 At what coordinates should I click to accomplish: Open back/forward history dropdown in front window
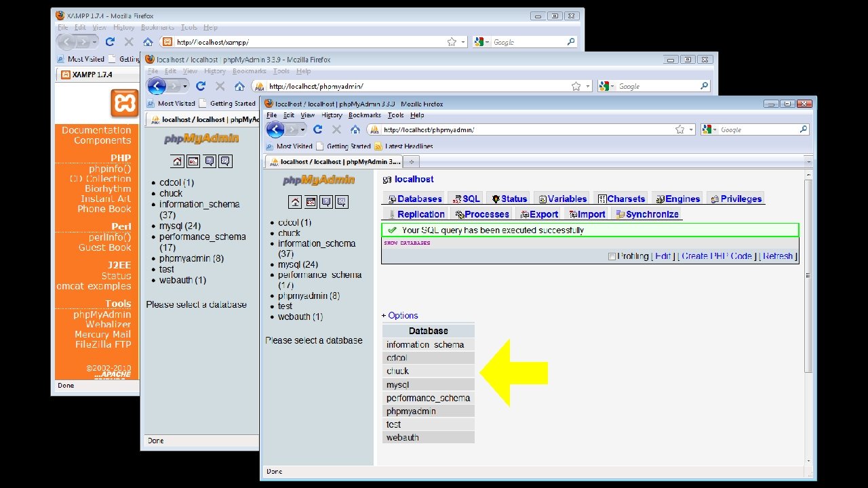click(x=302, y=129)
